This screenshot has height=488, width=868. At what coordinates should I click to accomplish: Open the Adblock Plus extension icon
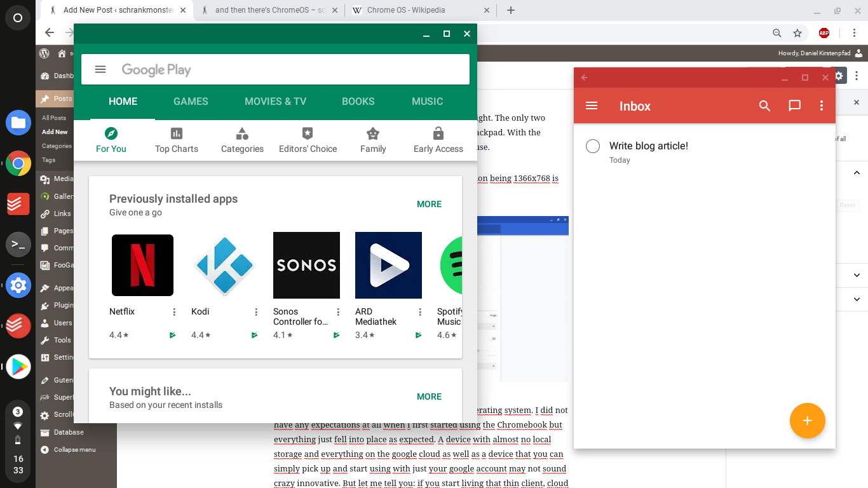coord(824,33)
